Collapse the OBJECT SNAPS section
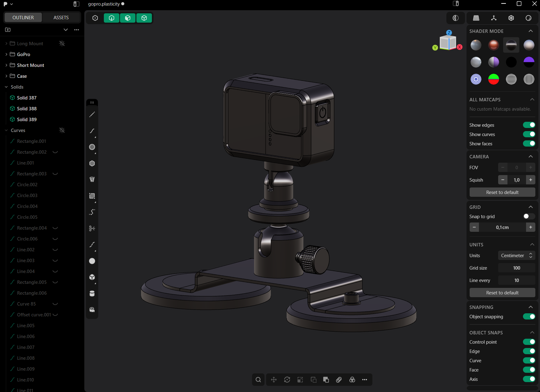 coord(532,333)
